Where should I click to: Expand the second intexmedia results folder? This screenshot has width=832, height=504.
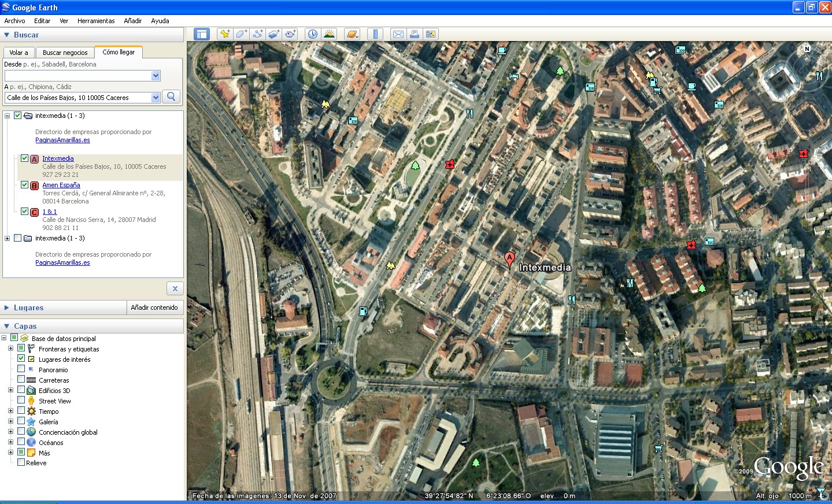click(7, 238)
